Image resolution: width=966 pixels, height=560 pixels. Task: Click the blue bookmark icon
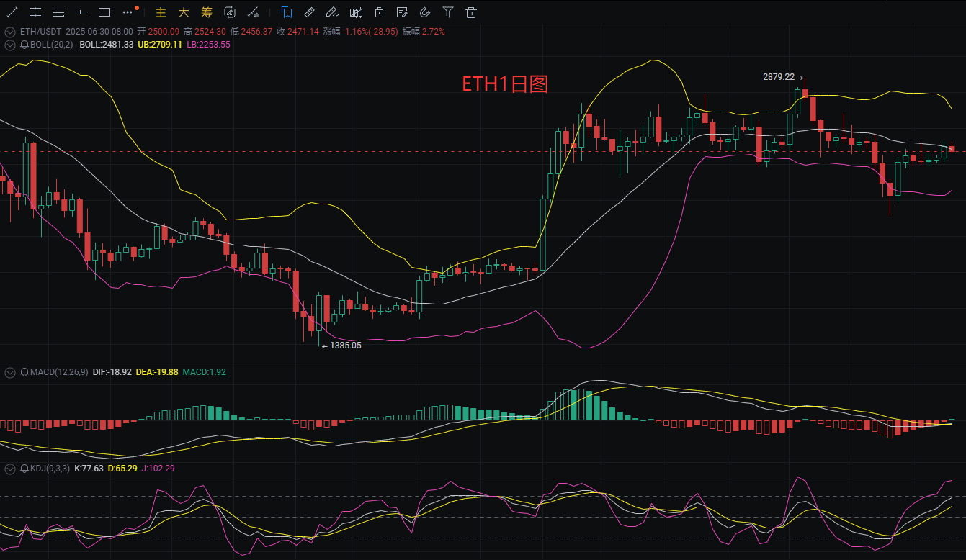click(x=287, y=12)
